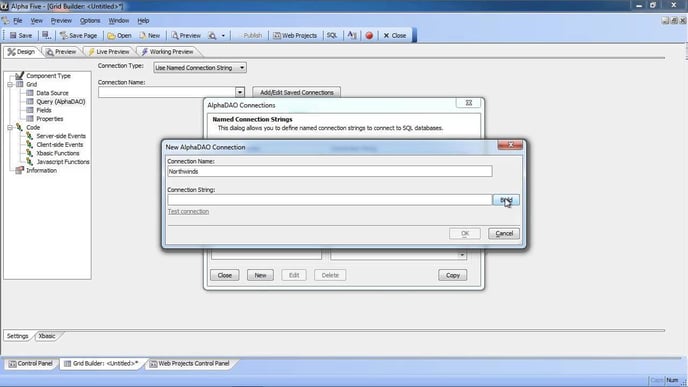The image size is (688, 387).
Task: Open the Options menu
Action: pyautogui.click(x=90, y=21)
